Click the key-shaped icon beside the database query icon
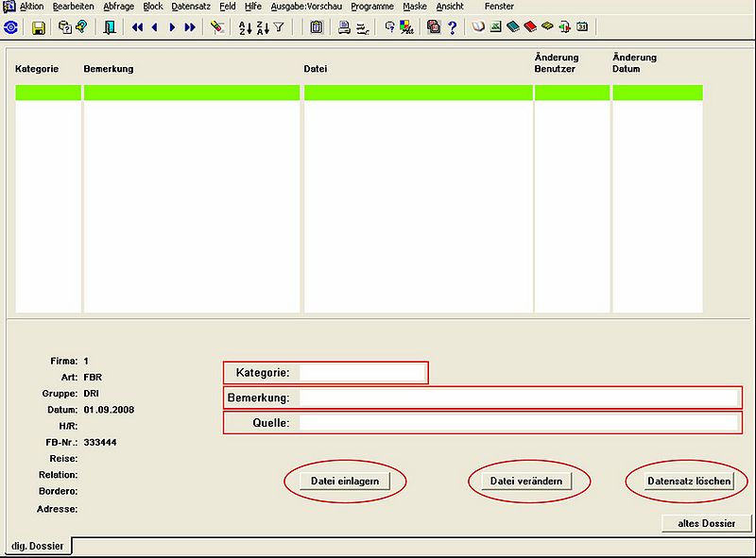The height and width of the screenshot is (558, 756). [x=82, y=26]
